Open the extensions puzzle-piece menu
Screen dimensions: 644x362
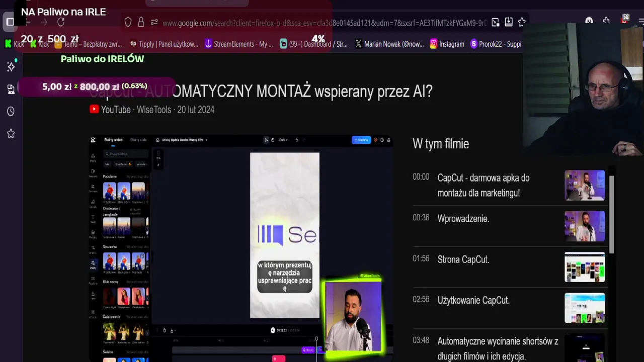pyautogui.click(x=606, y=21)
